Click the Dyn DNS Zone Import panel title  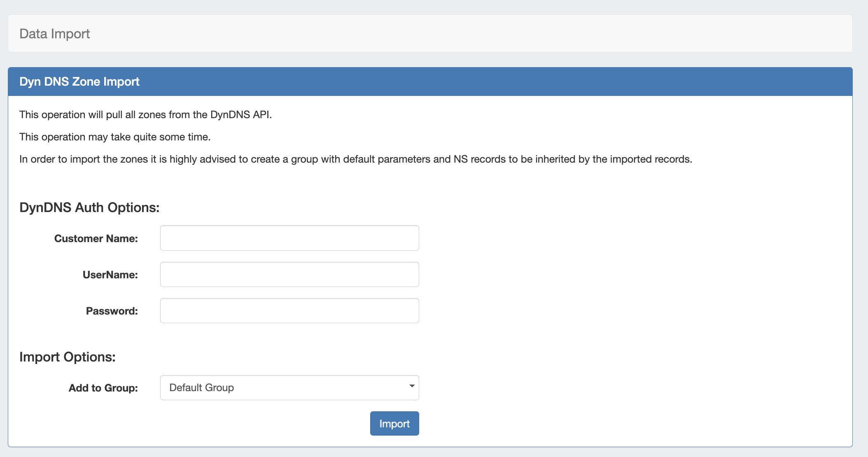79,82
